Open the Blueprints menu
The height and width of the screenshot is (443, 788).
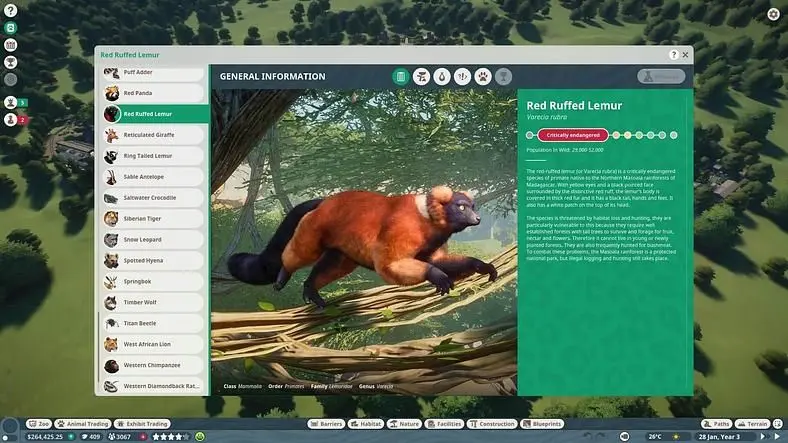542,424
